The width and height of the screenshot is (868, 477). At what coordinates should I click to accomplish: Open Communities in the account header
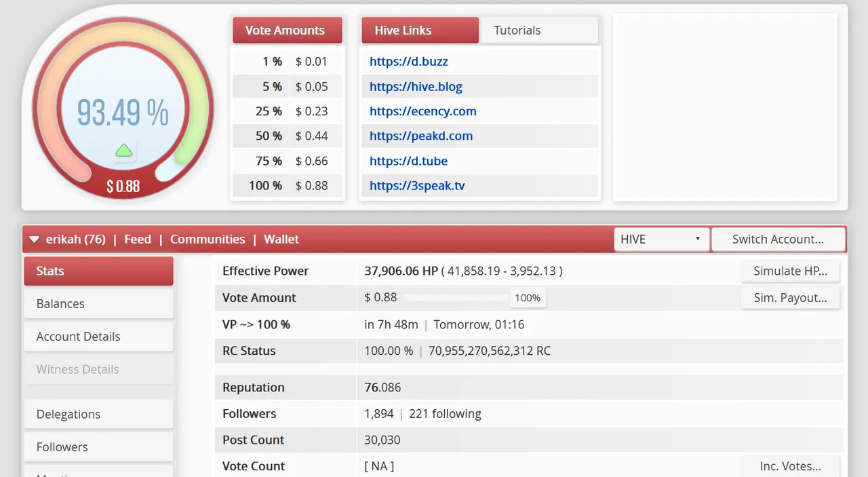(x=208, y=240)
